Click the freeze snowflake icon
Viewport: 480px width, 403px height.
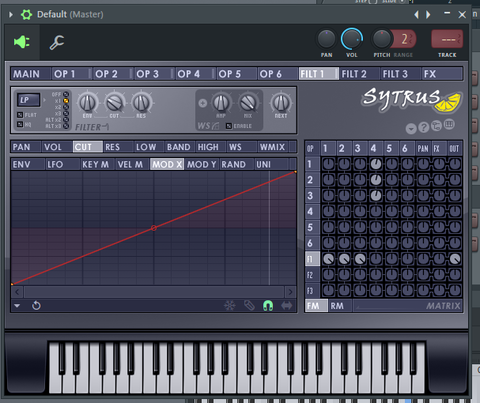tap(230, 305)
